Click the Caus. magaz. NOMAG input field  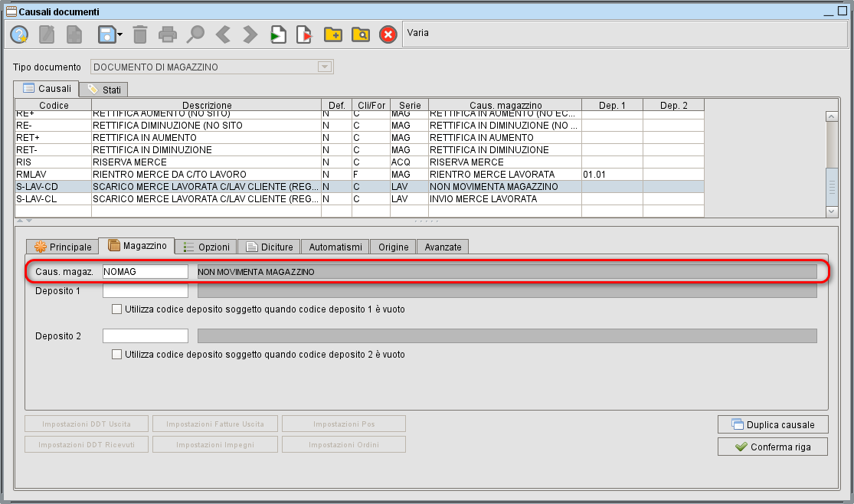(145, 271)
